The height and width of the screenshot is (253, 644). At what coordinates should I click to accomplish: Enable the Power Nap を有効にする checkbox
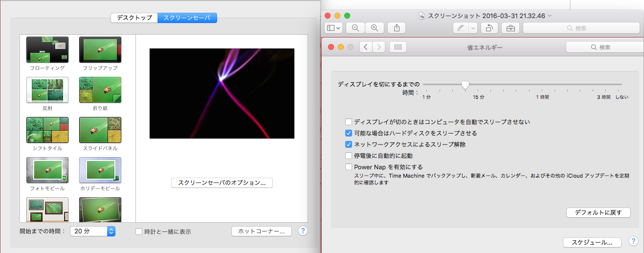click(349, 167)
